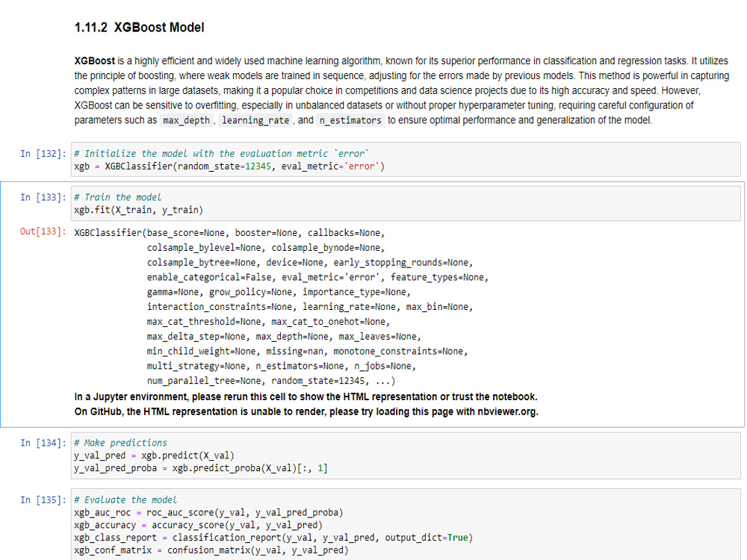Click the comment Make predictions
747x560 pixels.
121,443
